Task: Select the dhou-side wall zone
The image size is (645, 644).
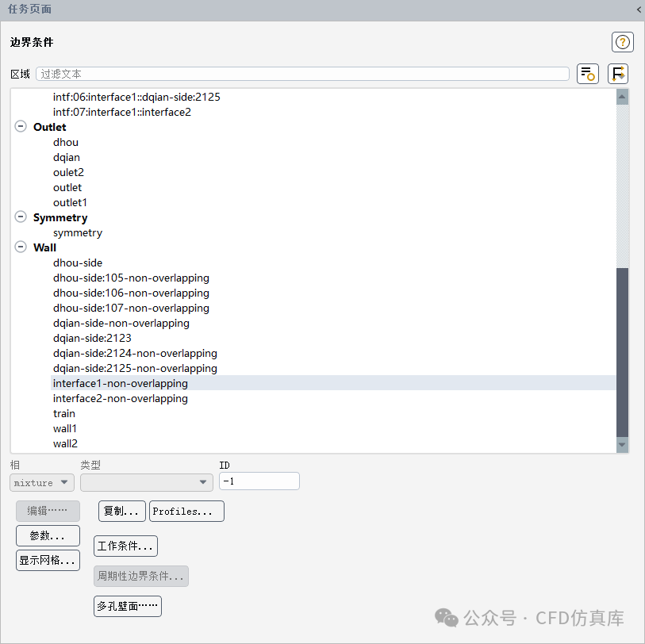Action: (x=78, y=263)
